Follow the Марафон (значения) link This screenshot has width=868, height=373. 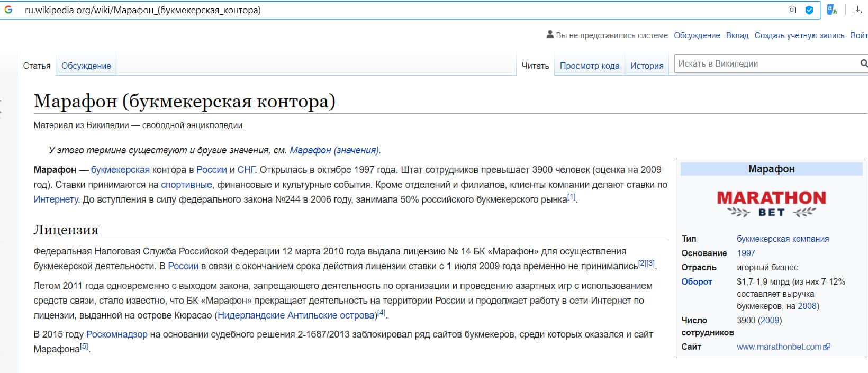pos(334,150)
